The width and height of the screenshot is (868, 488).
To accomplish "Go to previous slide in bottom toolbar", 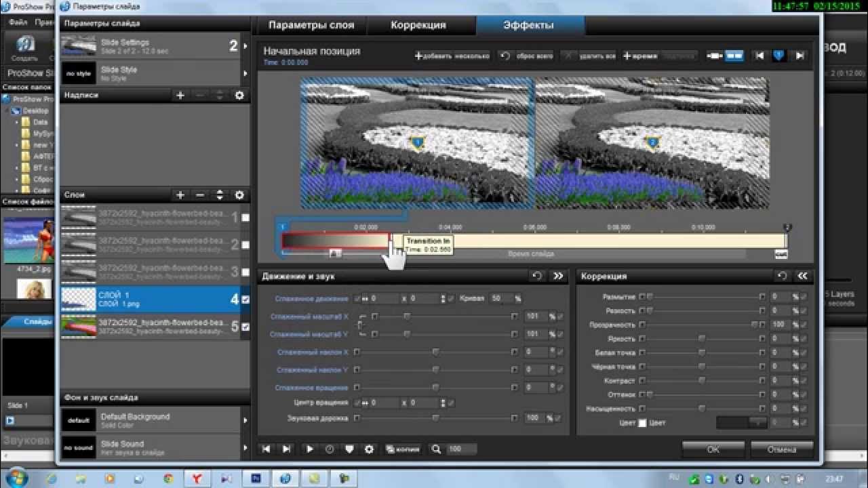I will pyautogui.click(x=267, y=449).
